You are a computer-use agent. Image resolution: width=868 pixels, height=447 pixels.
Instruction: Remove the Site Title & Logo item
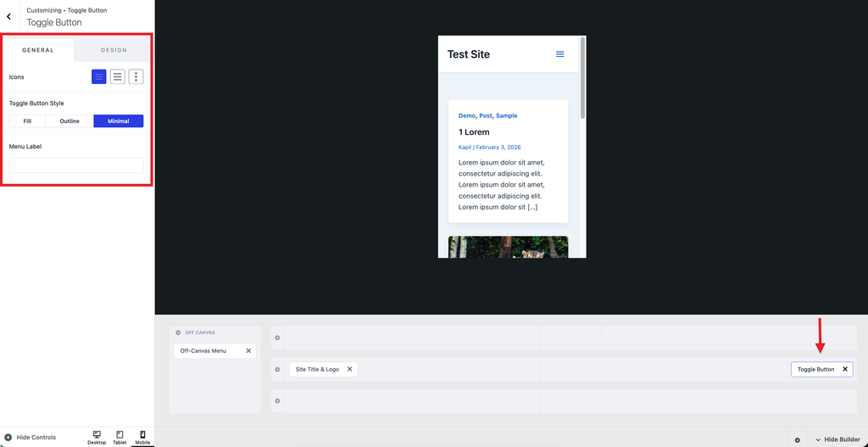(x=350, y=370)
